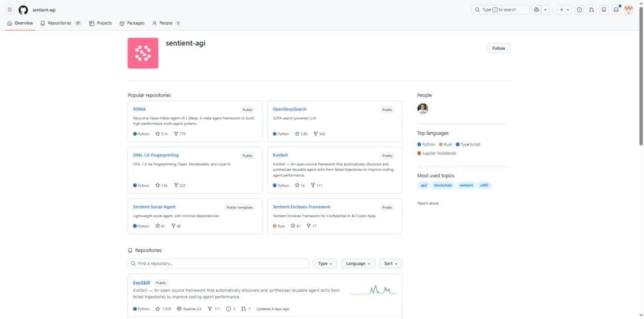
Task: Select the blockchain topic tag
Action: pos(443,185)
